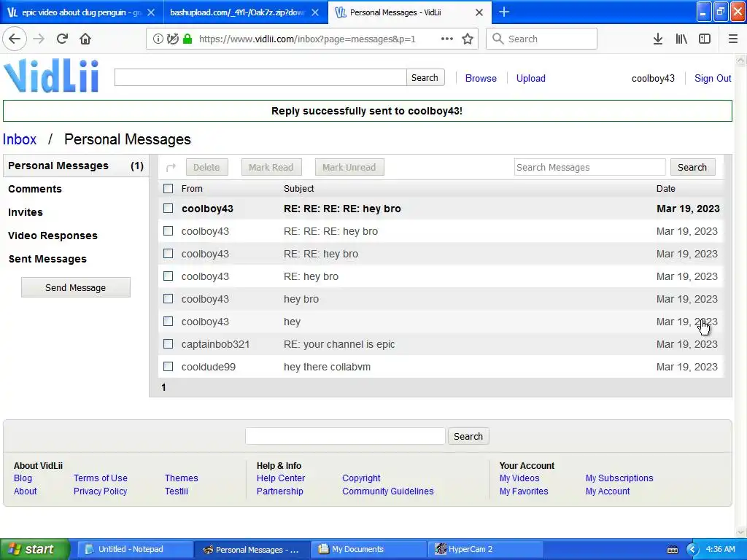Check the RE: RE: RE: hey bro message

(169, 231)
